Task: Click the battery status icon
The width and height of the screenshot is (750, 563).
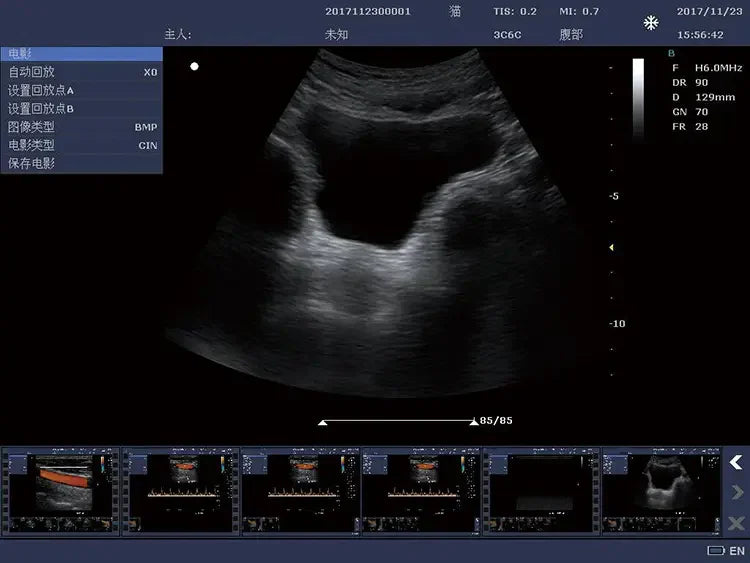Action: click(715, 551)
